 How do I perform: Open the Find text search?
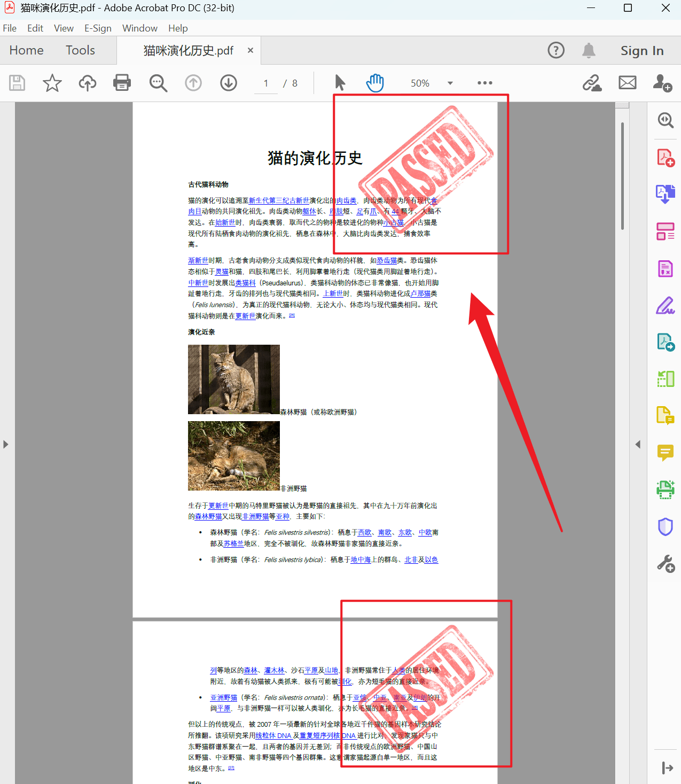(x=158, y=83)
